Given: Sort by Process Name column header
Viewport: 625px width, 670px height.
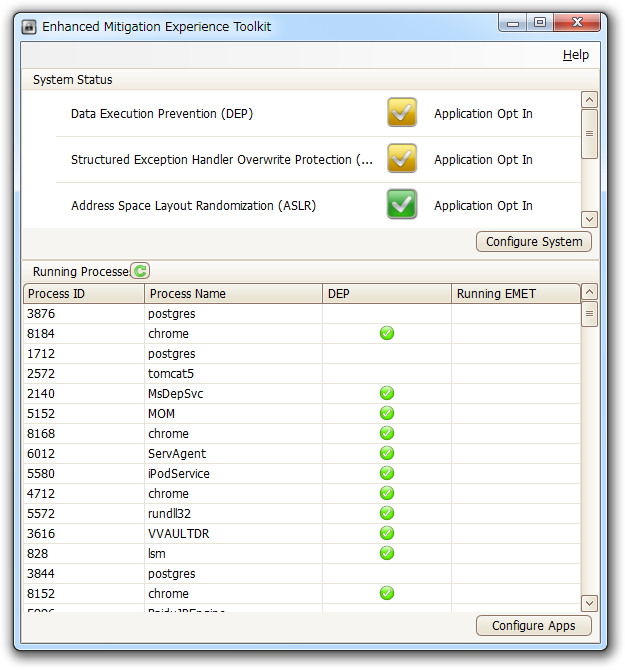Looking at the screenshot, I should tap(233, 294).
